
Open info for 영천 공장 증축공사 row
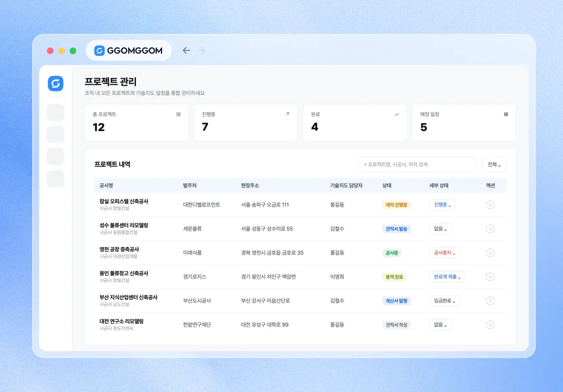[490, 253]
